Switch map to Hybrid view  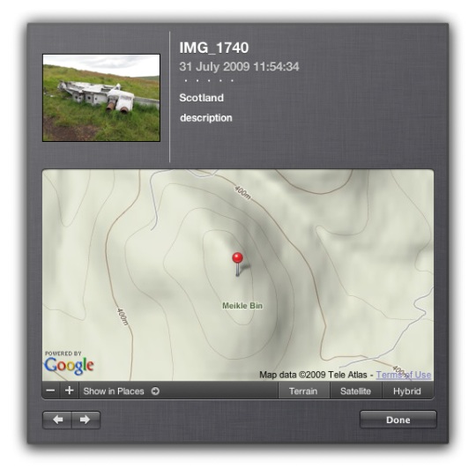[407, 391]
